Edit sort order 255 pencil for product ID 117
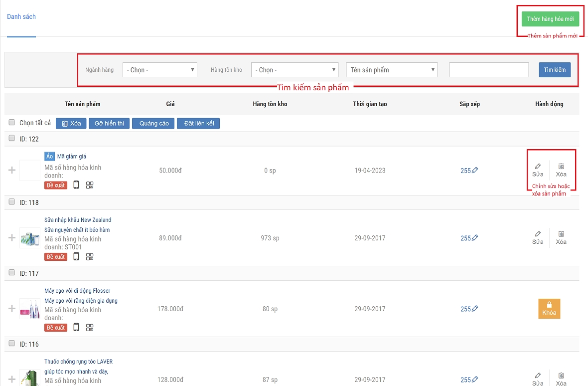Image resolution: width=588 pixels, height=386 pixels. pyautogui.click(x=474, y=309)
